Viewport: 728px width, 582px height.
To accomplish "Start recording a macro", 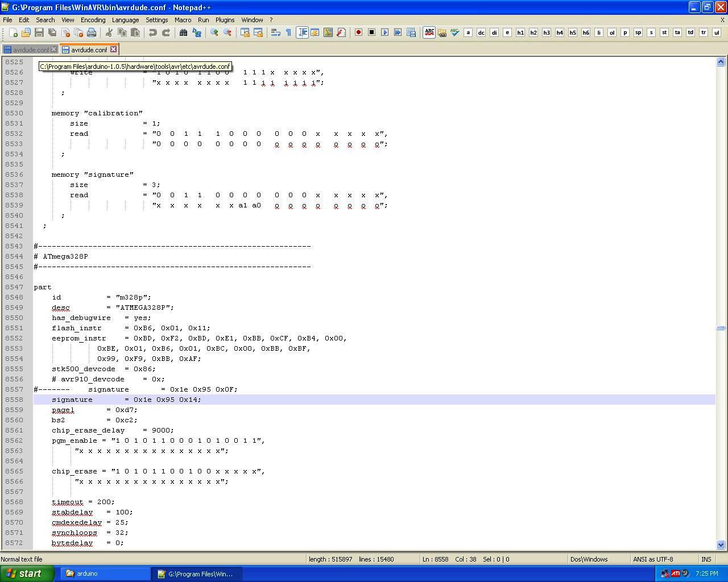I will [x=359, y=32].
